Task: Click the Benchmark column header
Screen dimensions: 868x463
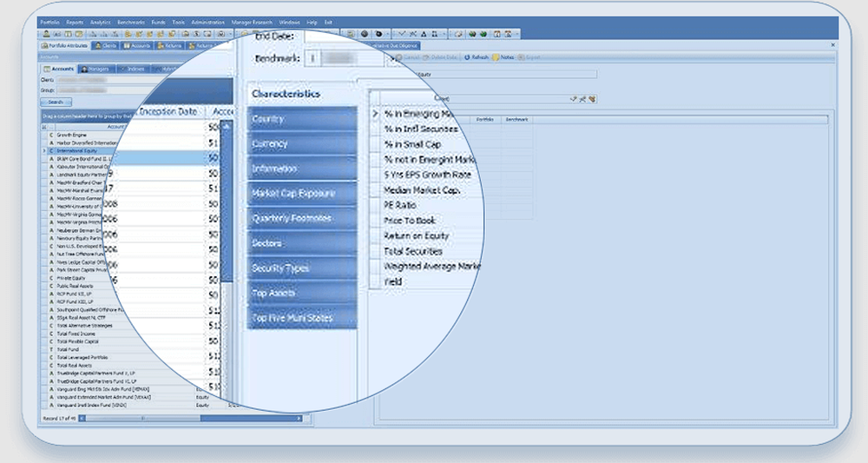Action: tap(517, 120)
